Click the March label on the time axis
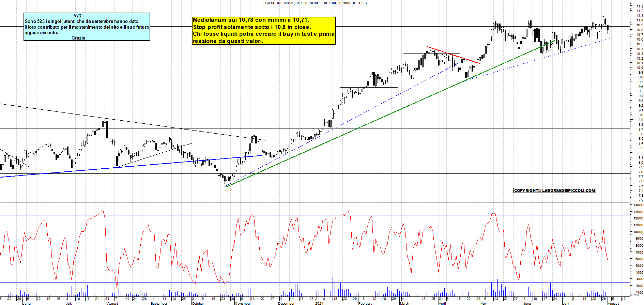644x305 pixels. pos(404,303)
